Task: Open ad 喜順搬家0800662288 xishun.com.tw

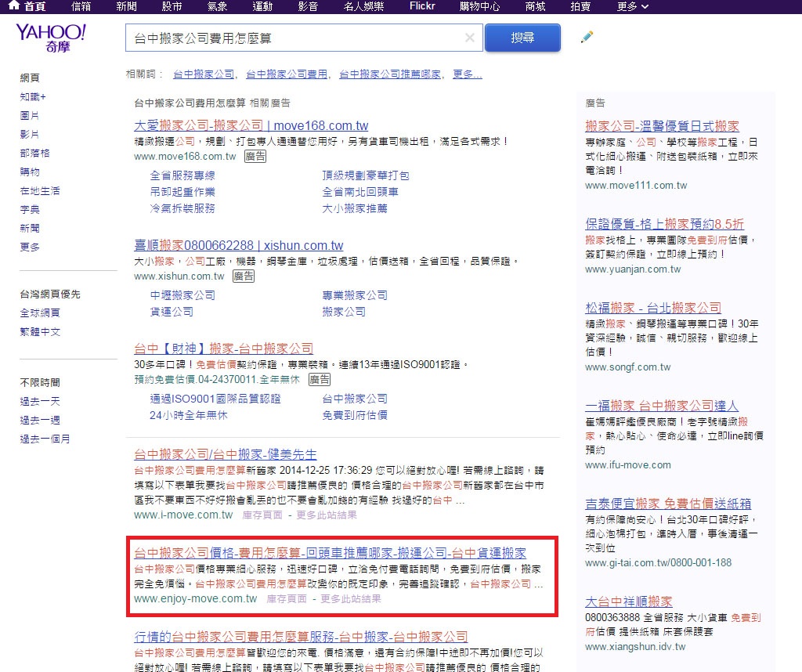Action: tap(238, 245)
